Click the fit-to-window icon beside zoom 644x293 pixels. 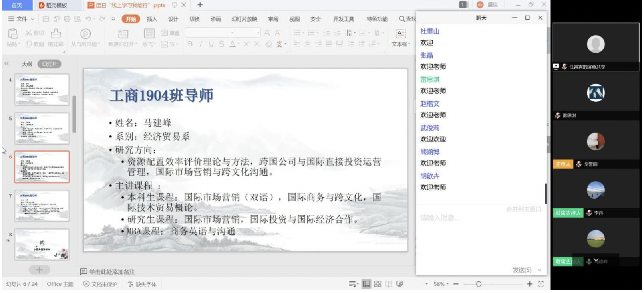[x=541, y=284]
